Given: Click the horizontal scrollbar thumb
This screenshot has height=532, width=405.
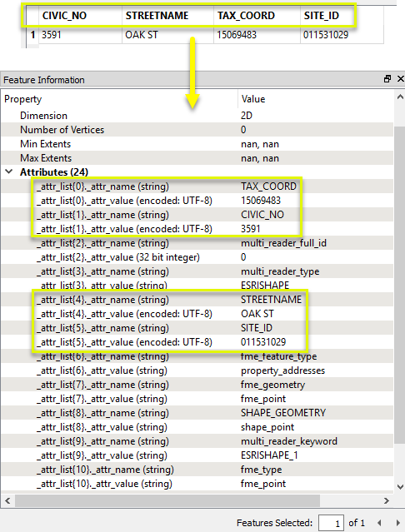Looking at the screenshot, I should pyautogui.click(x=167, y=500).
